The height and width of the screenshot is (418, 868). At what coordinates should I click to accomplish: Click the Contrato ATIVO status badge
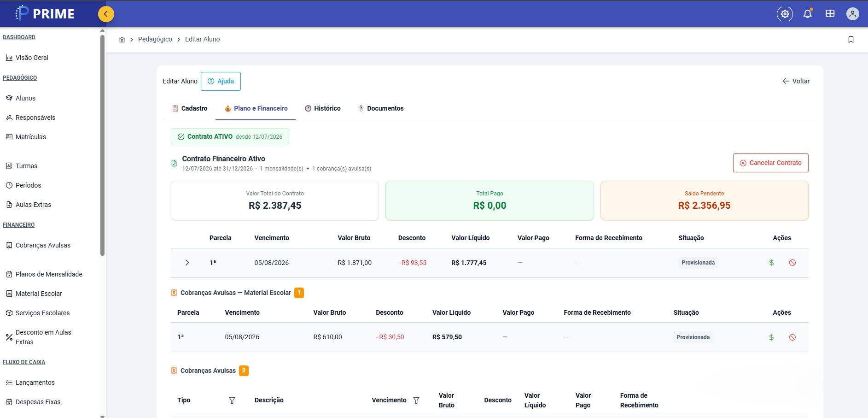(230, 137)
